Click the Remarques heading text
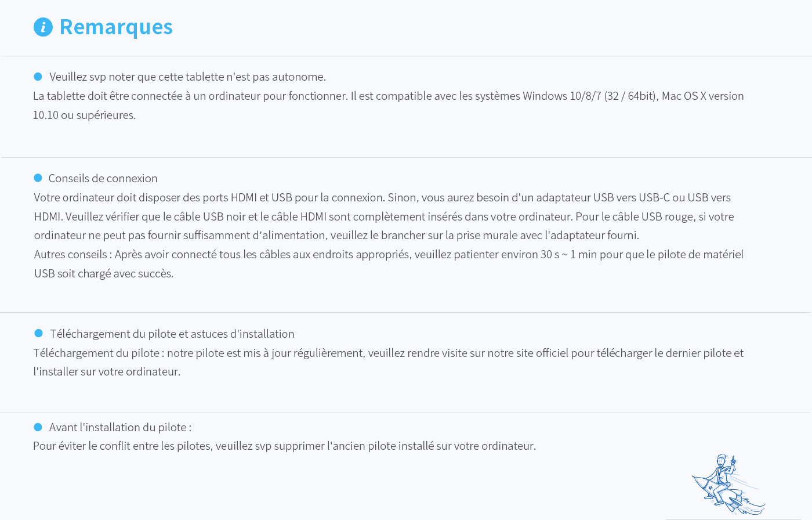The height and width of the screenshot is (520, 812). (116, 27)
